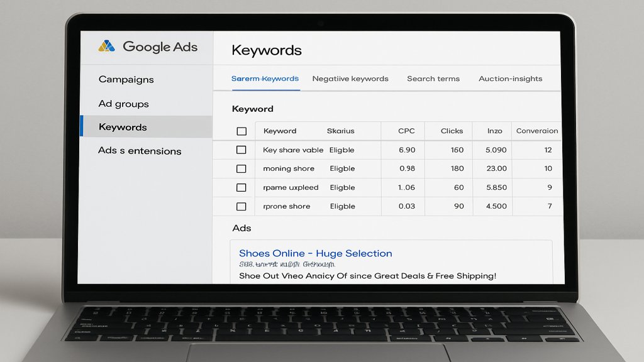
Task: Check the box for "Key share vable" row
Action: (x=241, y=150)
